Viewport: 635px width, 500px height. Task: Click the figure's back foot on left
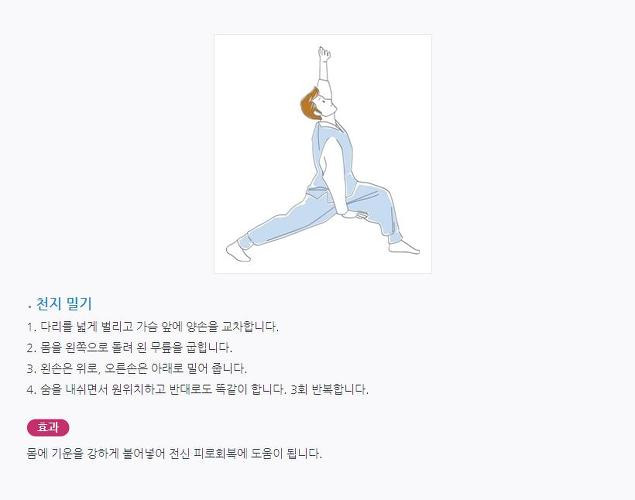pyautogui.click(x=238, y=251)
